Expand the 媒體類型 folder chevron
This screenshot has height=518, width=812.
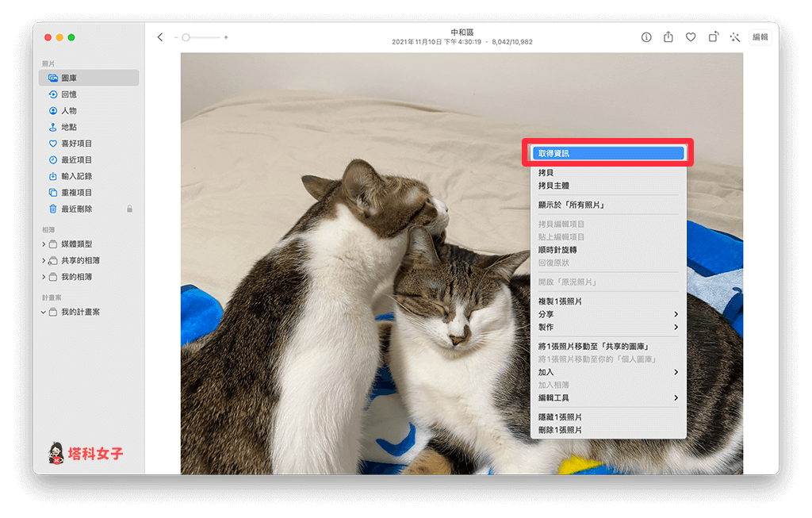tap(44, 244)
